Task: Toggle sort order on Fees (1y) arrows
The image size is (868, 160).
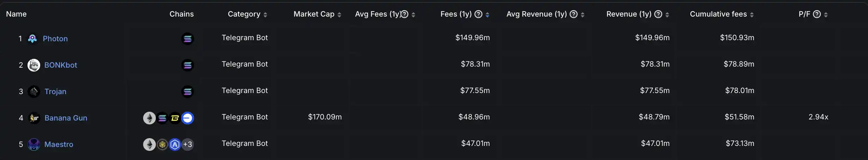Action: tap(488, 14)
